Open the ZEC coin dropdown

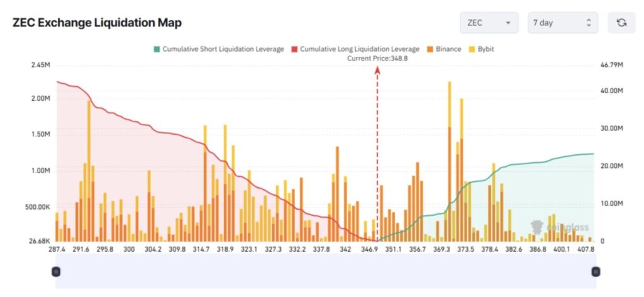[489, 23]
